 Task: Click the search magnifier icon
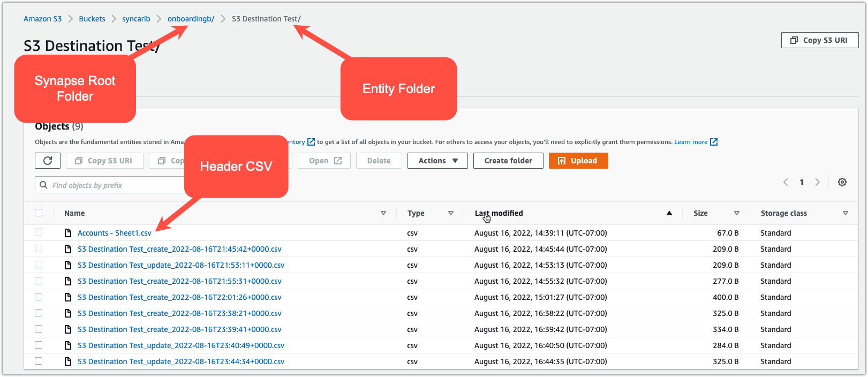click(43, 185)
